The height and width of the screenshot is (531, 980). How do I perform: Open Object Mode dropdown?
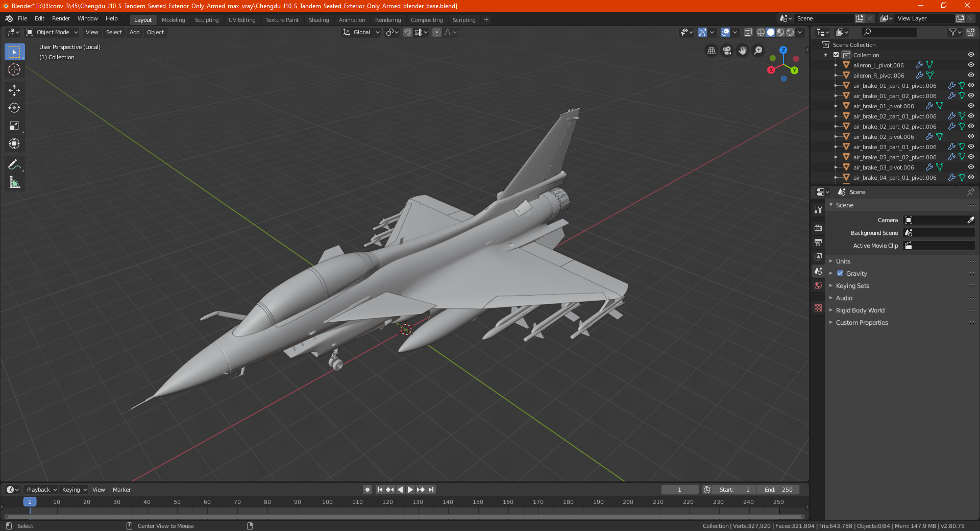[x=52, y=32]
